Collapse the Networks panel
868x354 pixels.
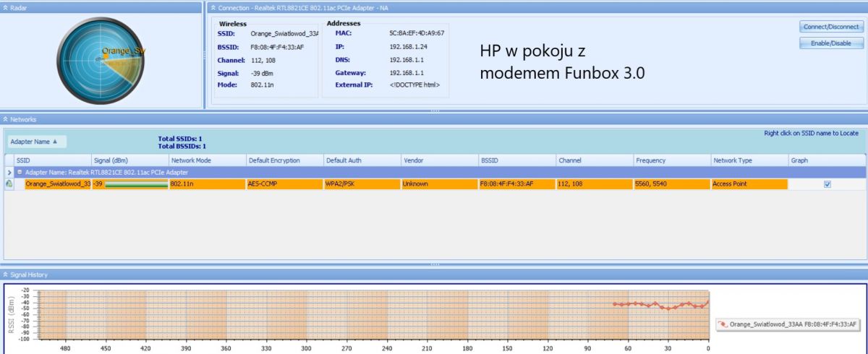click(x=5, y=119)
